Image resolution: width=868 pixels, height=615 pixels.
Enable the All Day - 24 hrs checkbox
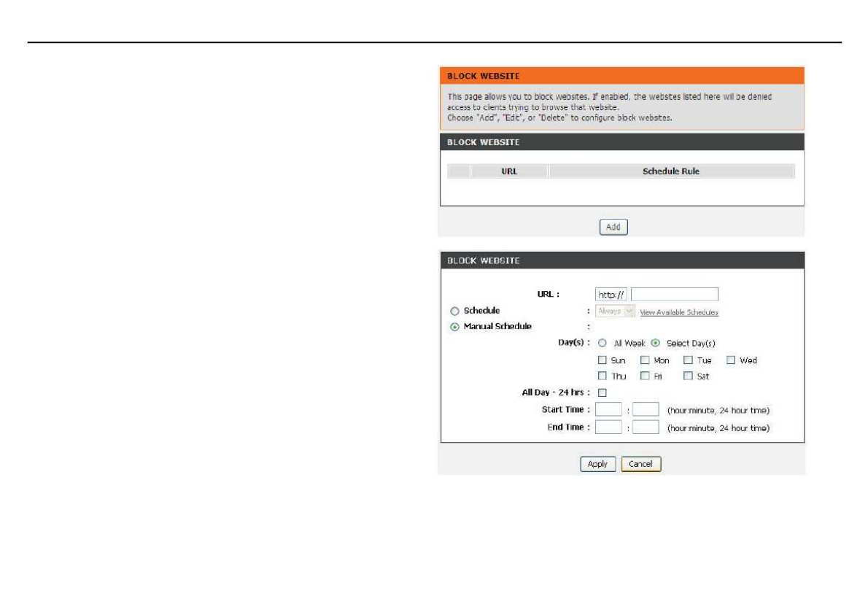(x=602, y=392)
